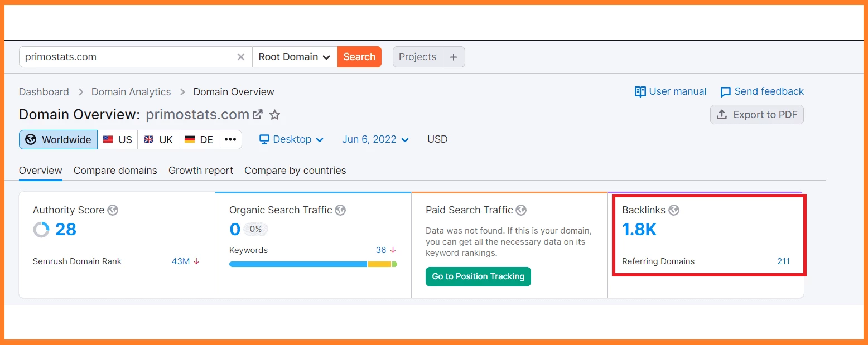
Task: Click the Semrush Domain Rank value 43M
Action: [x=181, y=261]
